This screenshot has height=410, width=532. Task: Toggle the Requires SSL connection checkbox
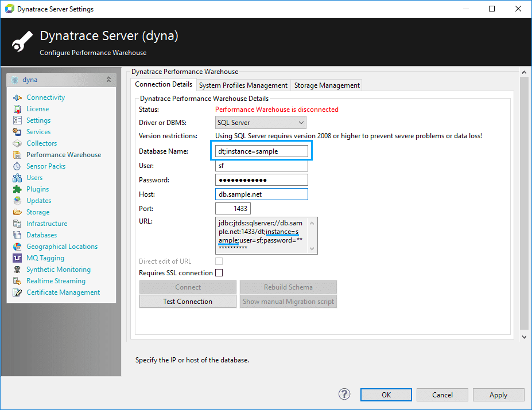coord(219,272)
